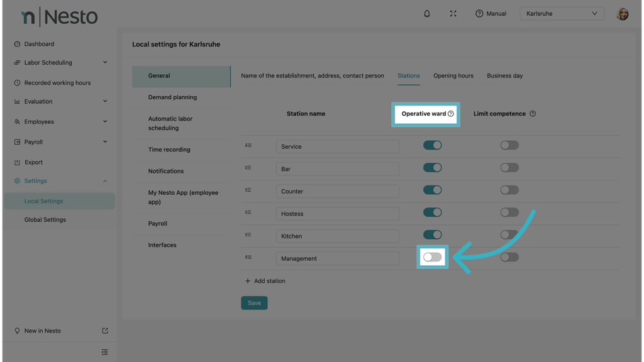
Task: Enable Limit competence toggle for Service
Action: point(509,145)
